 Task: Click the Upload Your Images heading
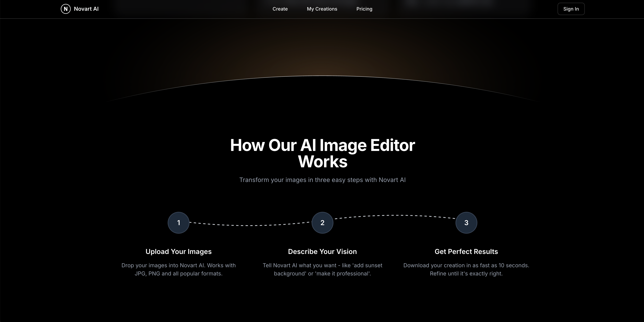pos(179,252)
